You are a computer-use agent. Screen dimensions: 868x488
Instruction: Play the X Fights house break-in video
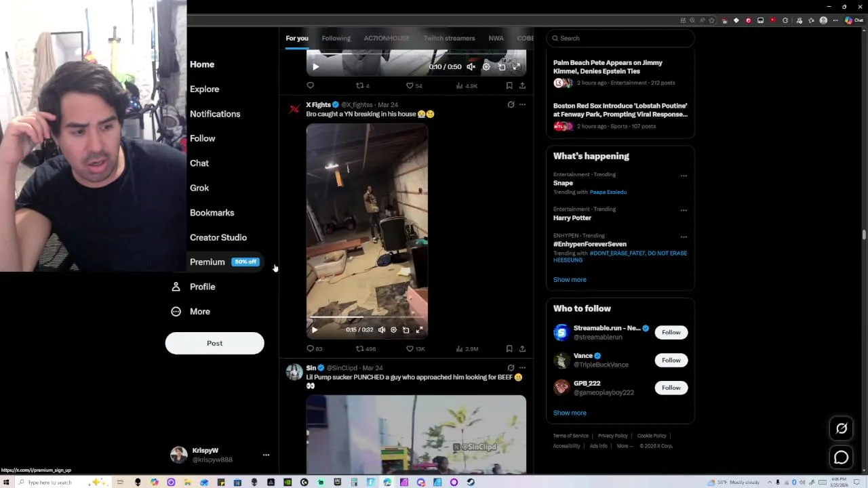pyautogui.click(x=314, y=330)
